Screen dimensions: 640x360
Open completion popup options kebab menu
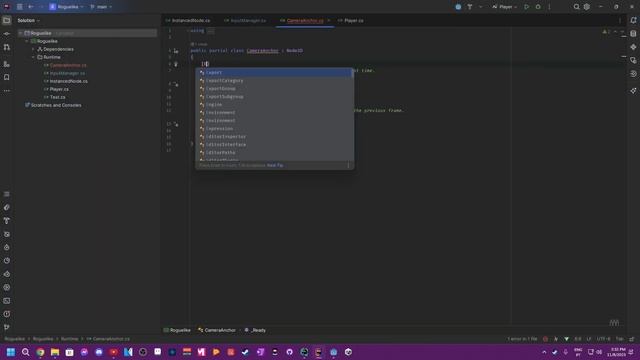348,165
